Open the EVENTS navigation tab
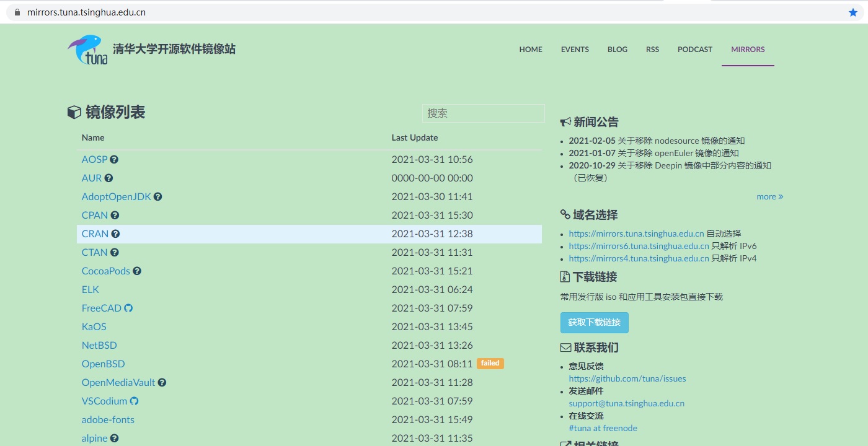Image resolution: width=868 pixels, height=446 pixels. point(575,49)
